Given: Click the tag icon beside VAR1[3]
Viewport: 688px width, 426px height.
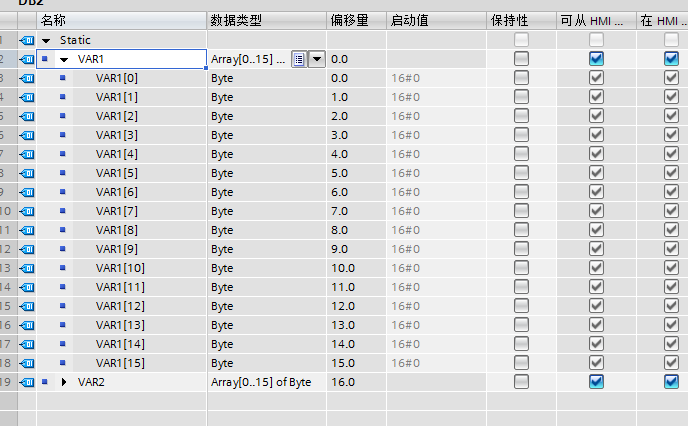Looking at the screenshot, I should click(x=27, y=135).
